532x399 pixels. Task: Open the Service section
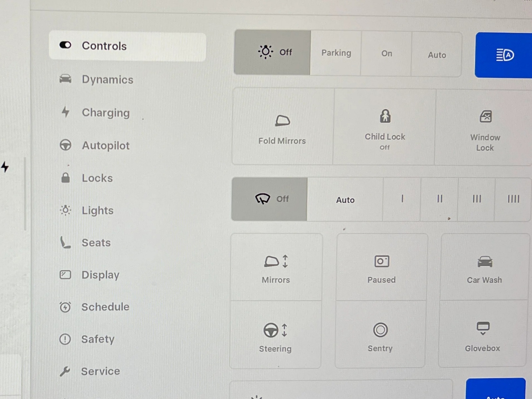[100, 371]
